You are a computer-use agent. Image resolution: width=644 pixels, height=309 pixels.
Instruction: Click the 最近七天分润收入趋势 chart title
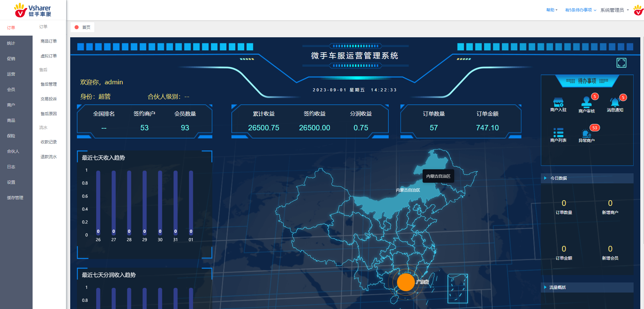pyautogui.click(x=109, y=275)
